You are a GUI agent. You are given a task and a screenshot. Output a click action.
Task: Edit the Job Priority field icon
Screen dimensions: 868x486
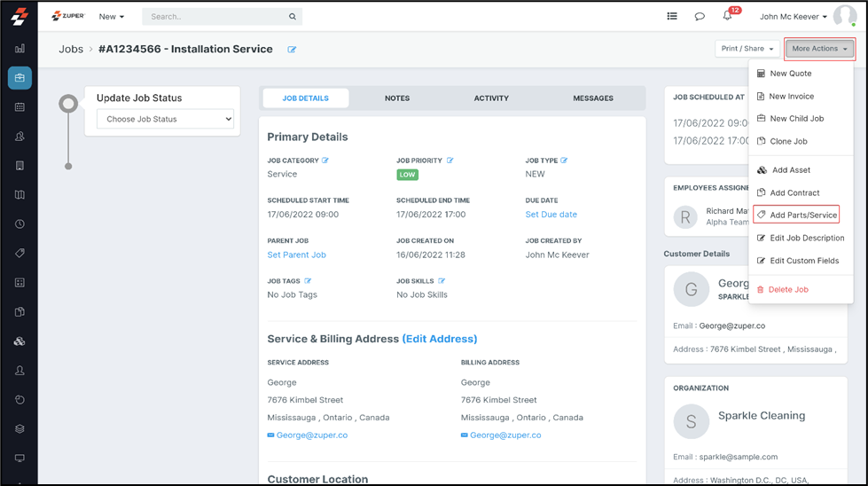(450, 161)
